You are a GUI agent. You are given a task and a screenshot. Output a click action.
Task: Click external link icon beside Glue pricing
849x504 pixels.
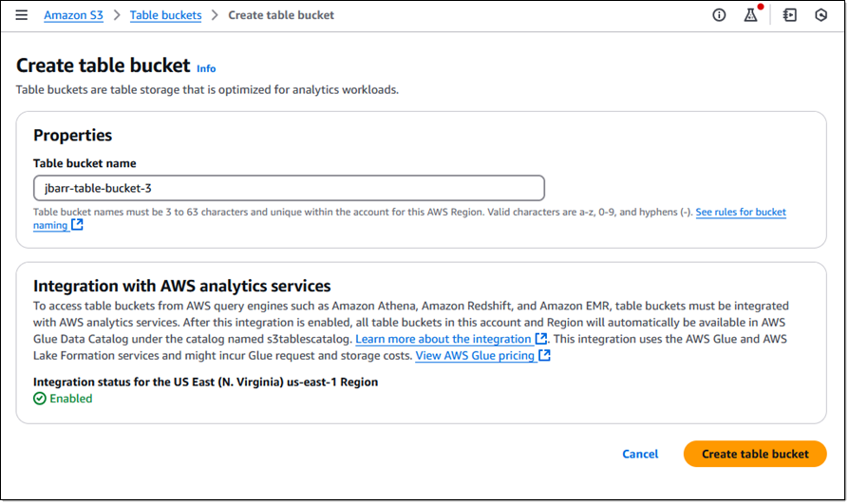[544, 356]
